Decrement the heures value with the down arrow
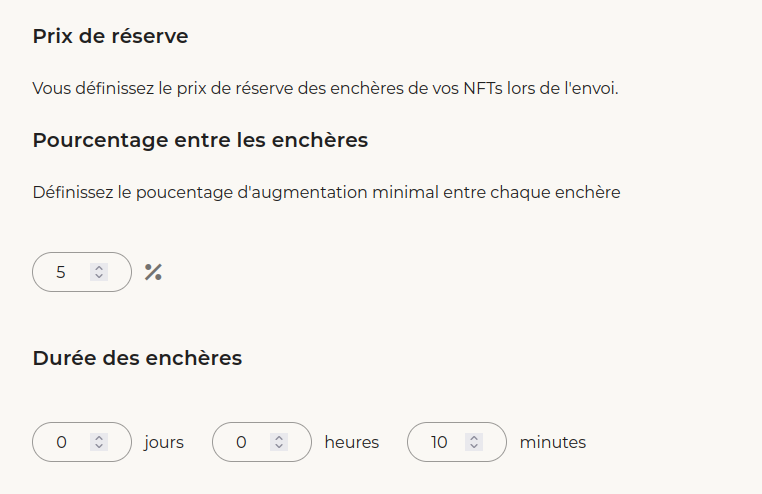 click(x=279, y=447)
